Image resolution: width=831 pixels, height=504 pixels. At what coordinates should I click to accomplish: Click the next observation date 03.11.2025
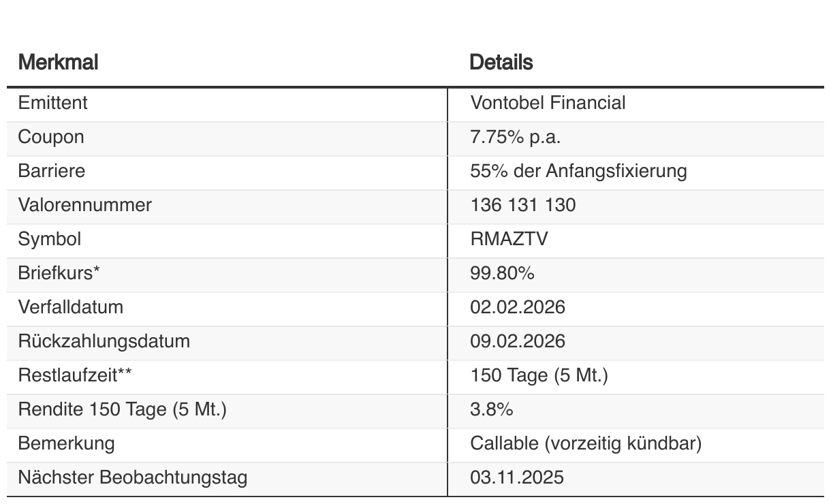pyautogui.click(x=517, y=477)
